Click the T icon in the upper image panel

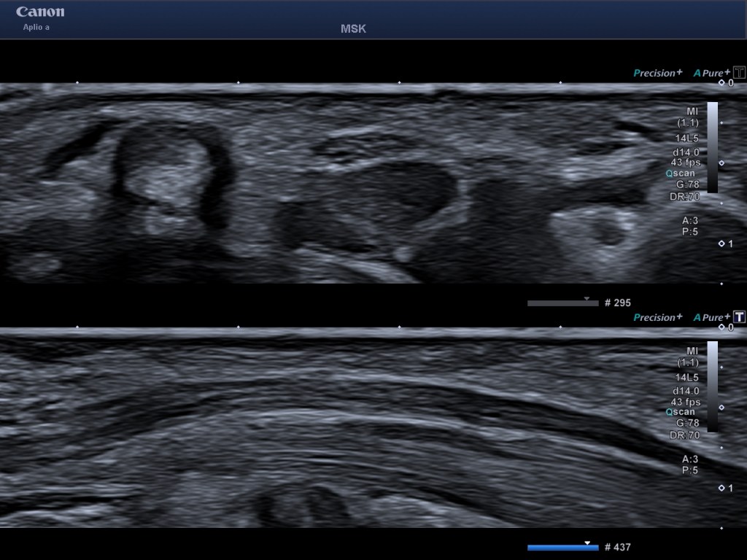pos(740,73)
